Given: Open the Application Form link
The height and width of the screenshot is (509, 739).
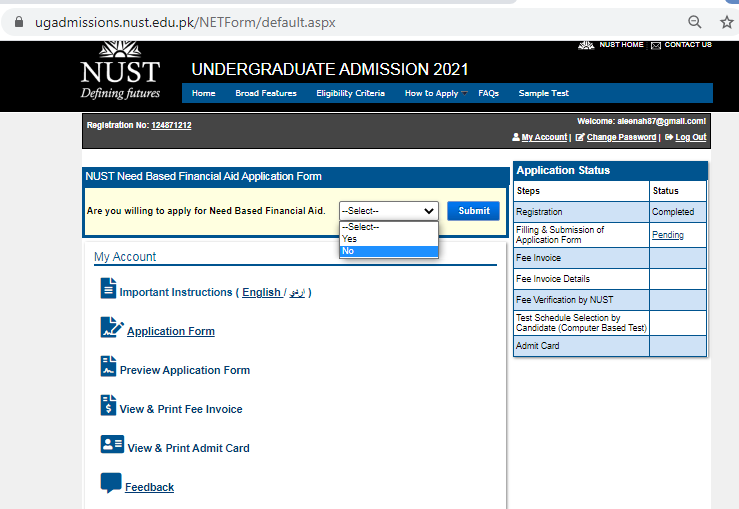Looking at the screenshot, I should [x=171, y=331].
